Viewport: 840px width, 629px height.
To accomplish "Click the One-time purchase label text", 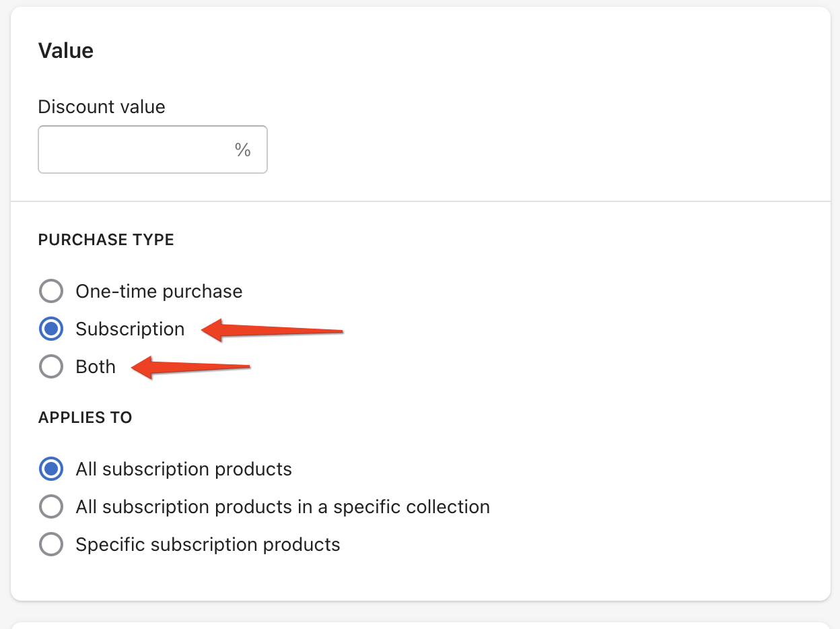I will (x=159, y=291).
